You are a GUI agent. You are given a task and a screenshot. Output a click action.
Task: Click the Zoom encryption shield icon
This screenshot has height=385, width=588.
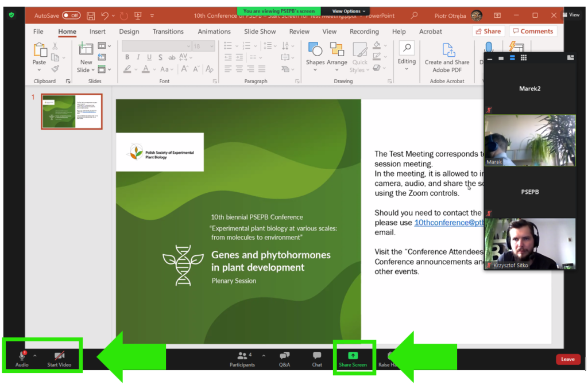[11, 15]
